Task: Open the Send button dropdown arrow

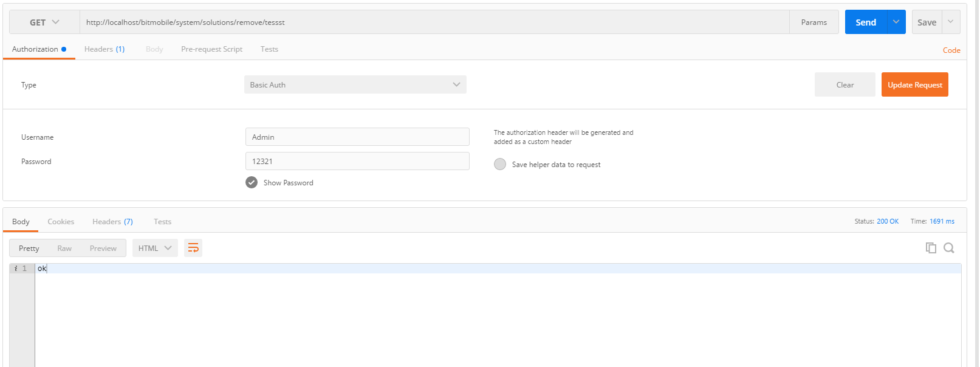Action: (x=896, y=22)
